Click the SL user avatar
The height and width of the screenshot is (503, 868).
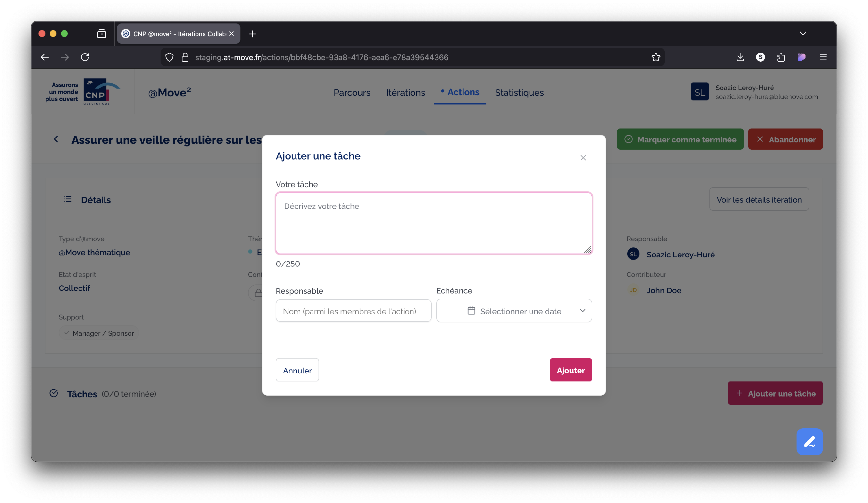tap(699, 92)
